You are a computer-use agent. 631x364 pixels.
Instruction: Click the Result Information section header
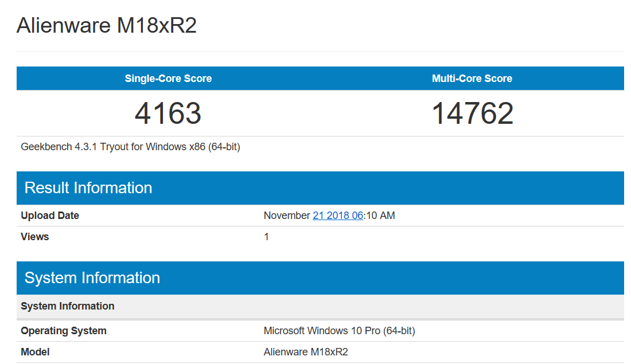(320, 188)
